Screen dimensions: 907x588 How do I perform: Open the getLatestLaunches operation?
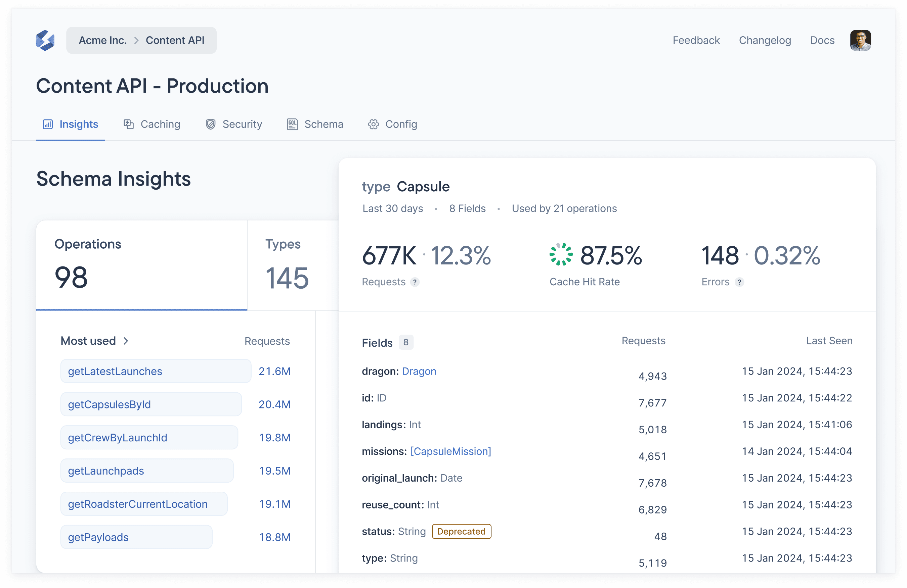pyautogui.click(x=115, y=371)
